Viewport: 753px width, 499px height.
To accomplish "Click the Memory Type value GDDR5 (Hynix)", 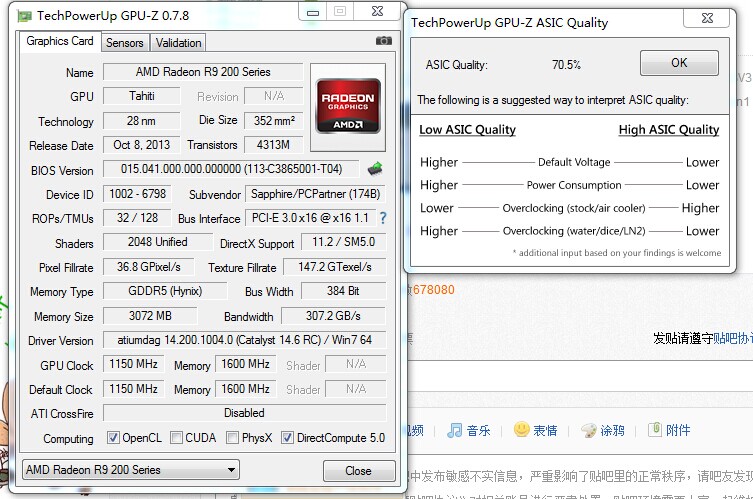I will 165,291.
